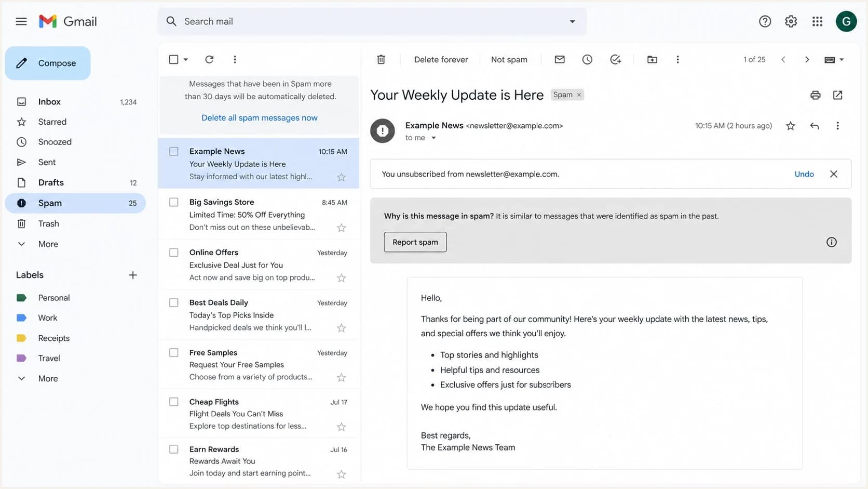Go to newer message arrow
This screenshot has width=868, height=489.
tap(783, 59)
